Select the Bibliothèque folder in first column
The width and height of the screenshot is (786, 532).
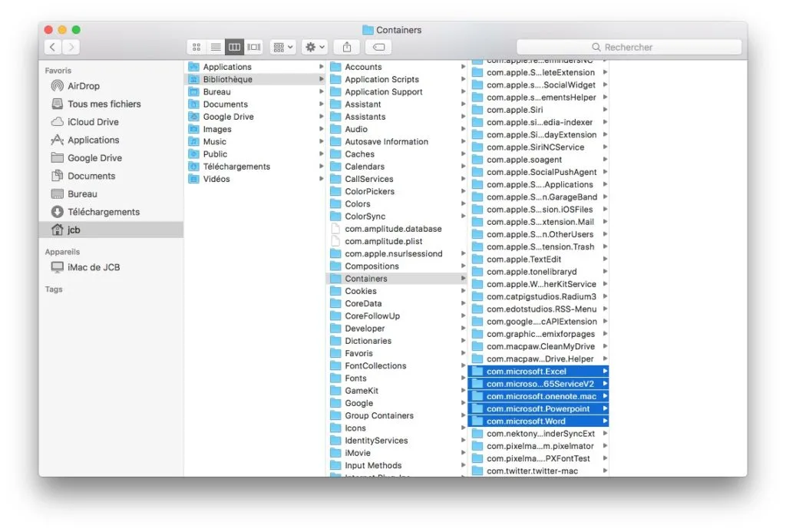[255, 80]
